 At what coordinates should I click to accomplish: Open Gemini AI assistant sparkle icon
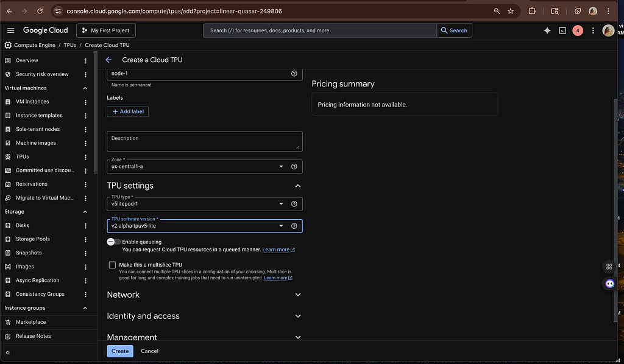click(547, 30)
